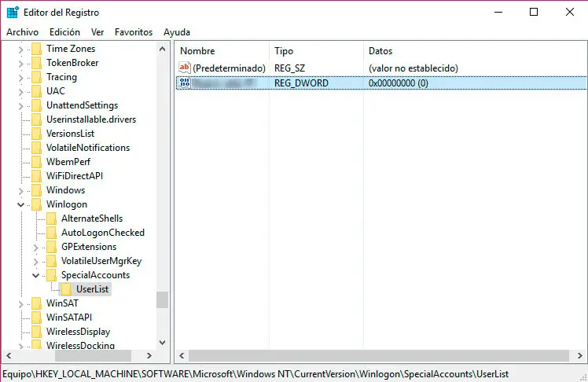
Task: Expand the GPExtensions subkey
Action: (36, 248)
